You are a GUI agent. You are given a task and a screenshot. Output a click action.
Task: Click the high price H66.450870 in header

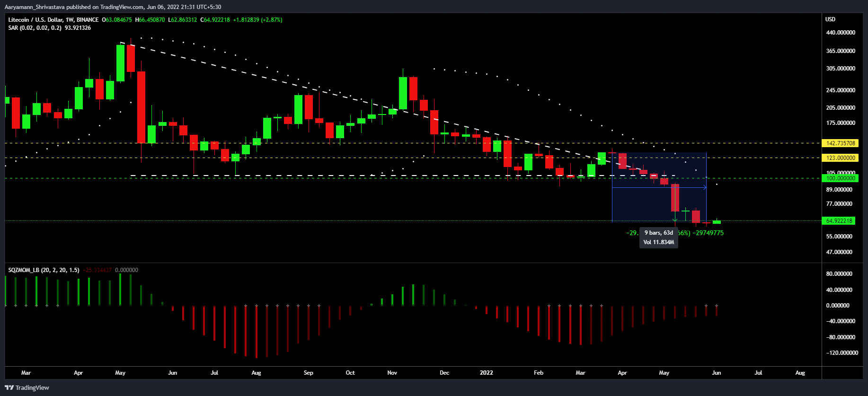[150, 20]
